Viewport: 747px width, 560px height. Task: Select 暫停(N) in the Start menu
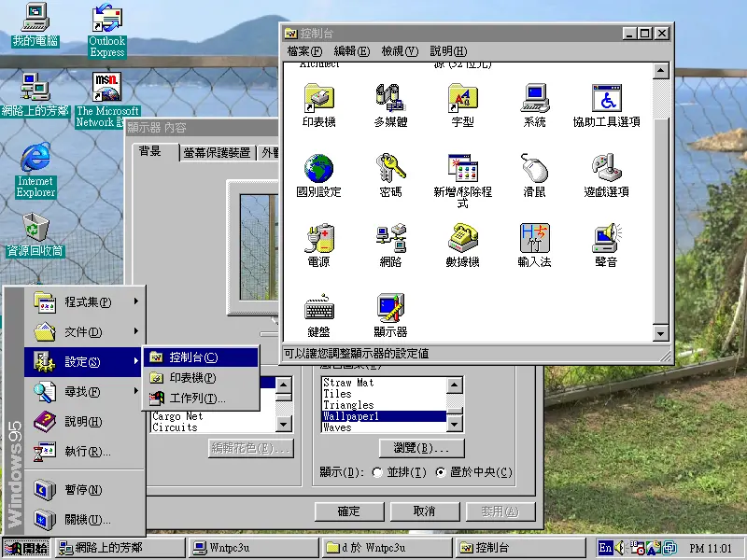pyautogui.click(x=84, y=490)
